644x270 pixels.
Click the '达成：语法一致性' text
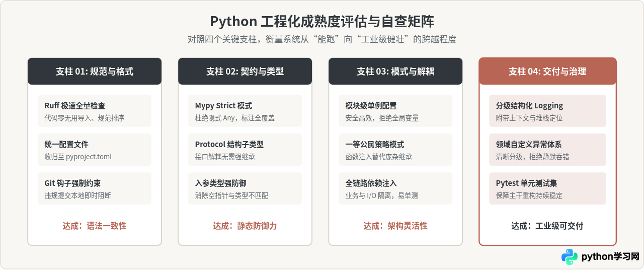coord(95,226)
